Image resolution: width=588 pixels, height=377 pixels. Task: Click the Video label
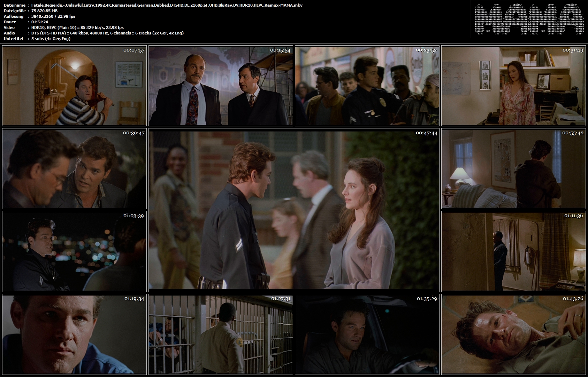pyautogui.click(x=9, y=28)
